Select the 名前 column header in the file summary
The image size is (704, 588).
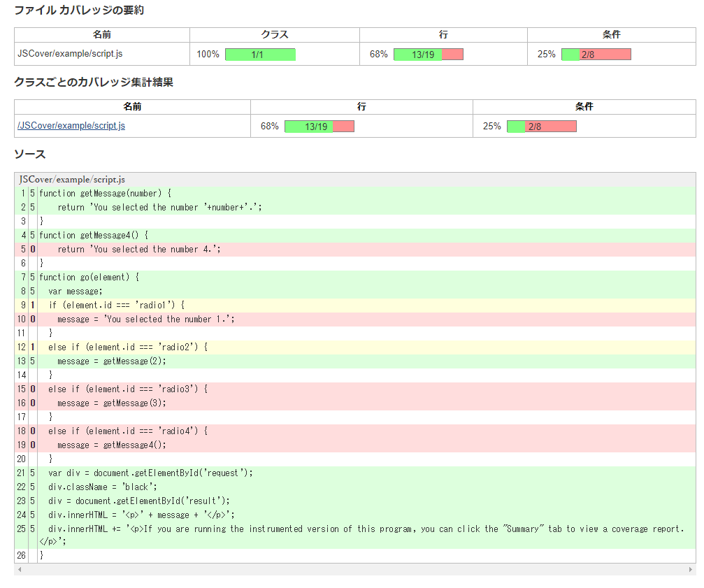pyautogui.click(x=101, y=34)
